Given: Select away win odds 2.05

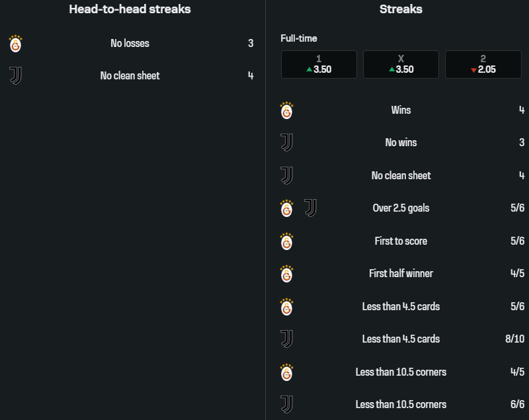Looking at the screenshot, I should pyautogui.click(x=483, y=64).
